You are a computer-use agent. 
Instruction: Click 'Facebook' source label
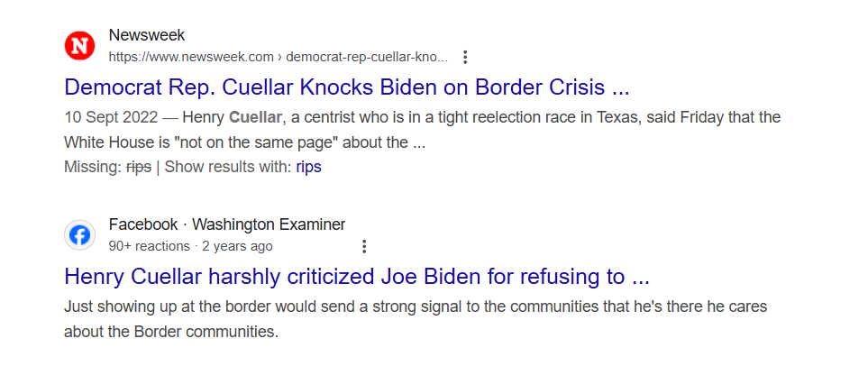point(143,224)
